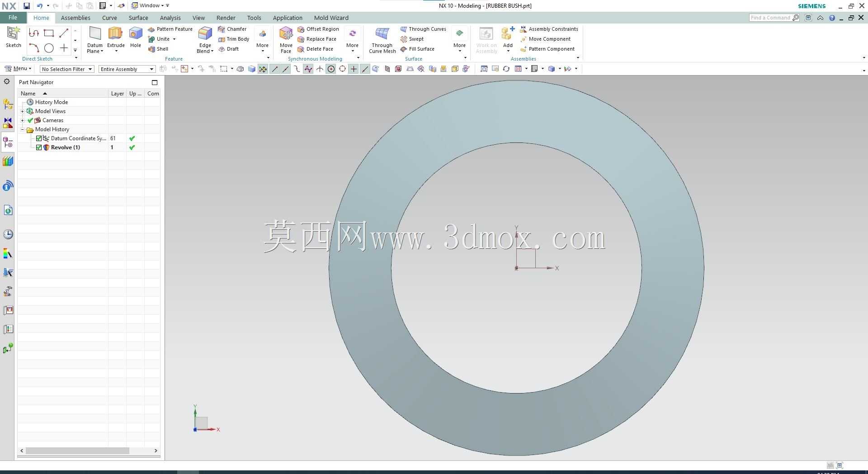Open the History clock sidebar tab

(x=8, y=234)
